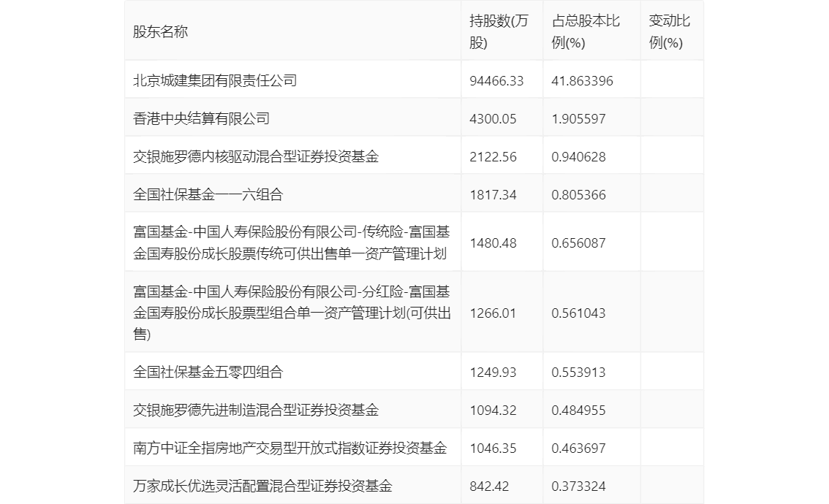Click the 4300.05 shareholding cell
The width and height of the screenshot is (829, 504).
point(493,119)
